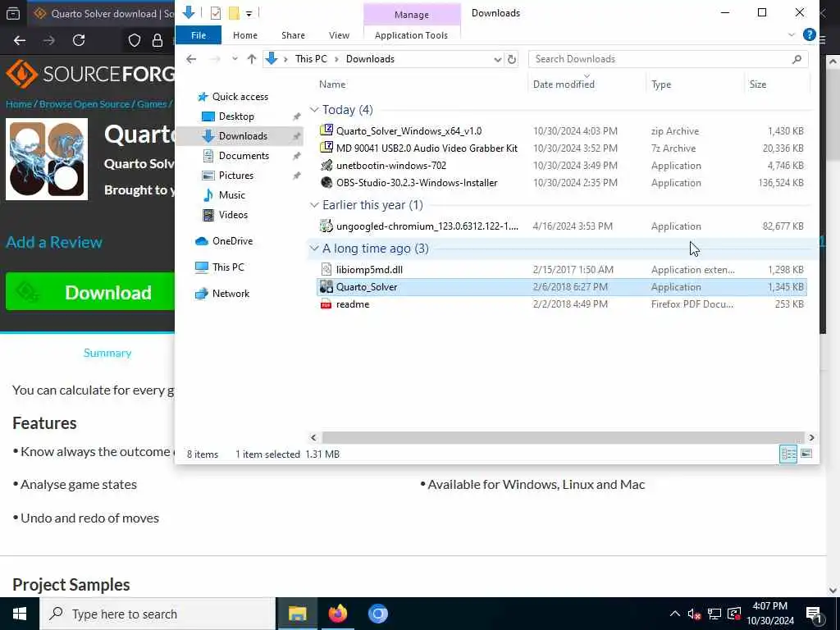This screenshot has height=630, width=840.
Task: Click the Firefox shield tracking protection icon
Action: click(x=134, y=40)
